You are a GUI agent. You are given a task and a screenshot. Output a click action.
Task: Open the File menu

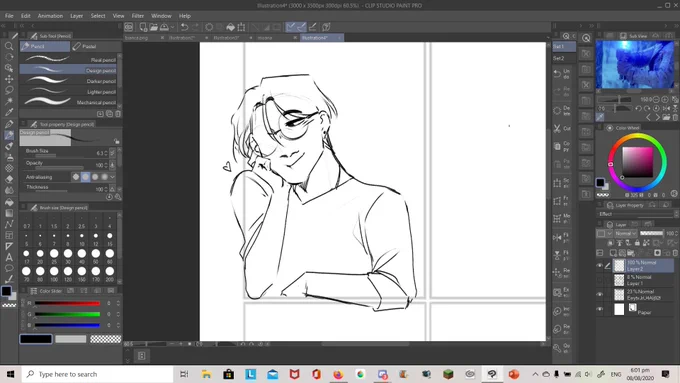(x=9, y=16)
